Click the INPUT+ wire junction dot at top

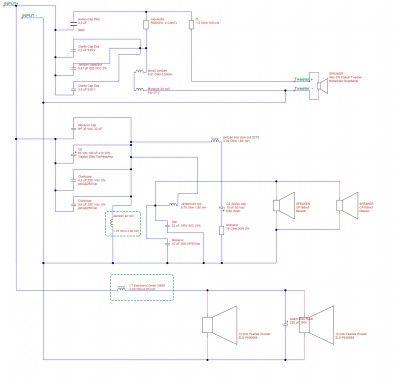[x=16, y=6]
